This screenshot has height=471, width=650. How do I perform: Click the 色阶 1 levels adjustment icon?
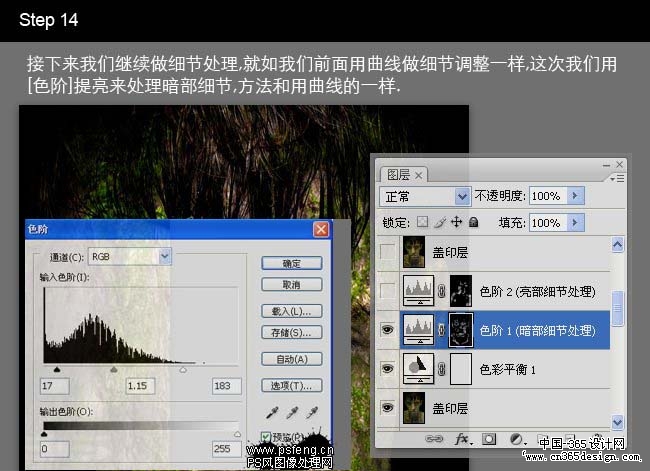(419, 330)
